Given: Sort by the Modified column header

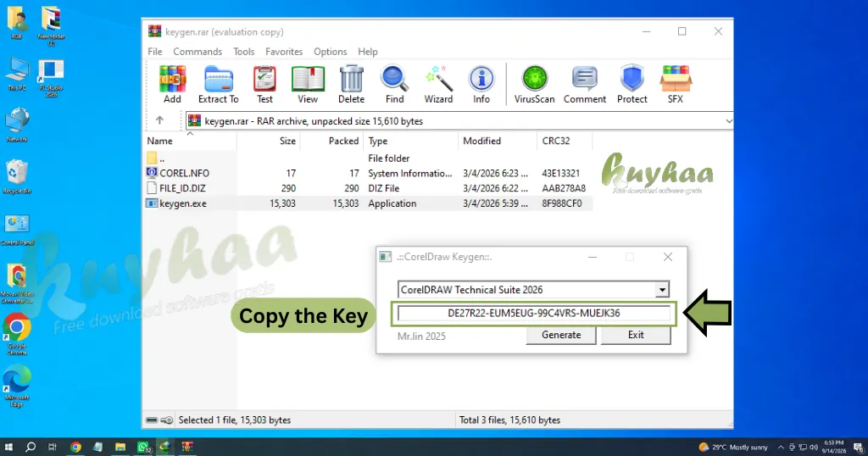Looking at the screenshot, I should tap(498, 141).
